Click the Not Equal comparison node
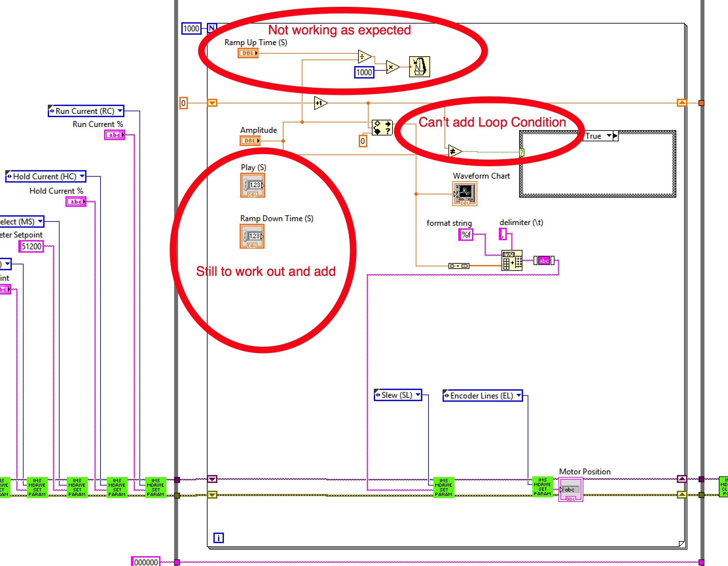This screenshot has height=566, width=728. tap(454, 152)
